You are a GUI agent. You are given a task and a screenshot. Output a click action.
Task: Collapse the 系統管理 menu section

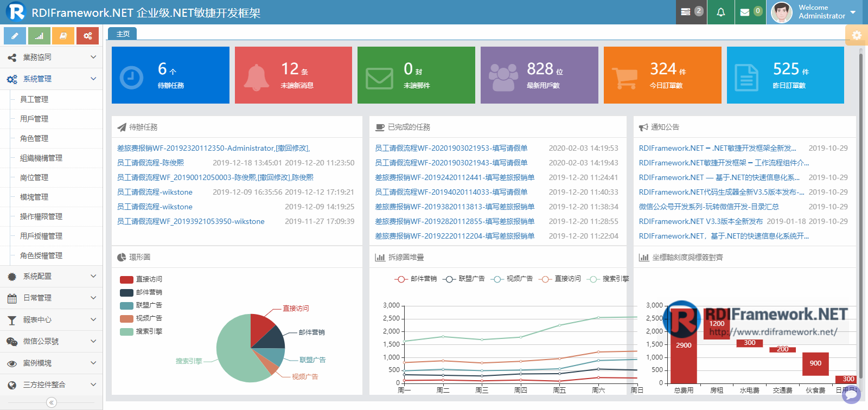(51, 79)
